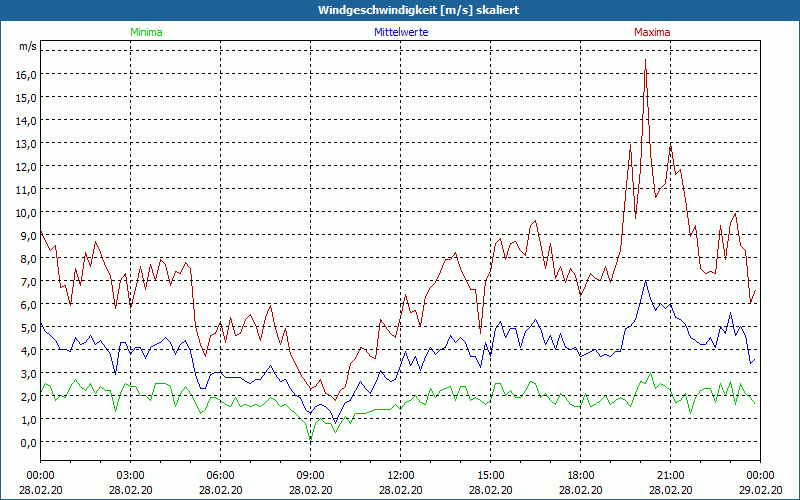
Task: Click the m/s unit label
Action: click(27, 46)
